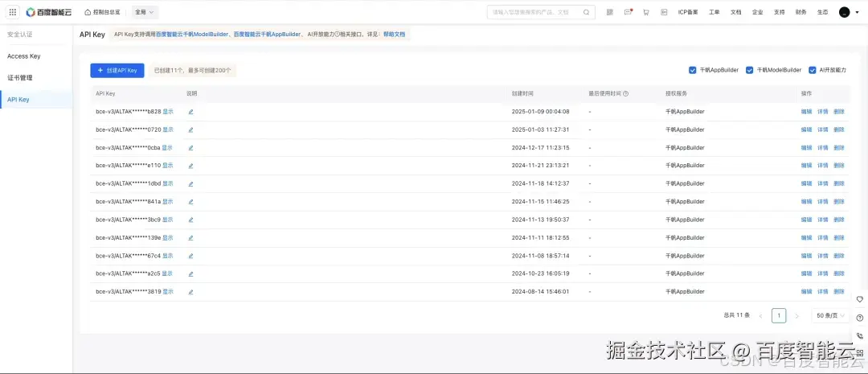
Task: Edit description pencil for key ending e110
Action: [x=191, y=166]
